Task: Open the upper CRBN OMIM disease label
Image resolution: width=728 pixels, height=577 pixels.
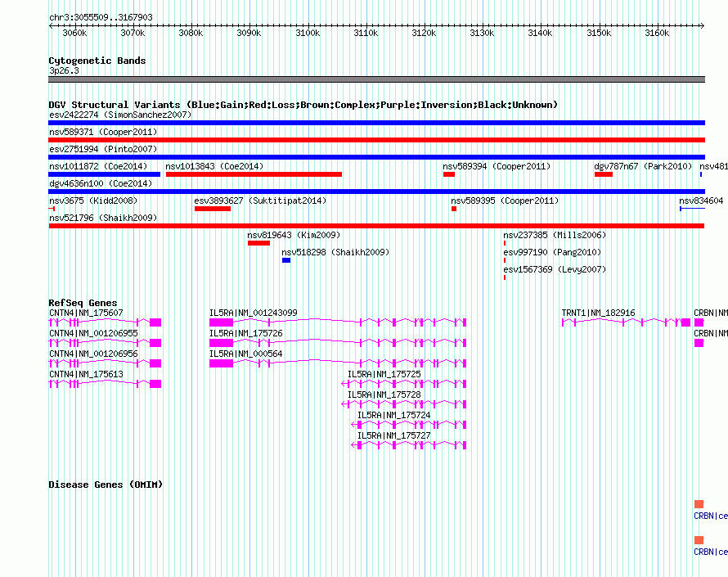Action: pyautogui.click(x=710, y=516)
